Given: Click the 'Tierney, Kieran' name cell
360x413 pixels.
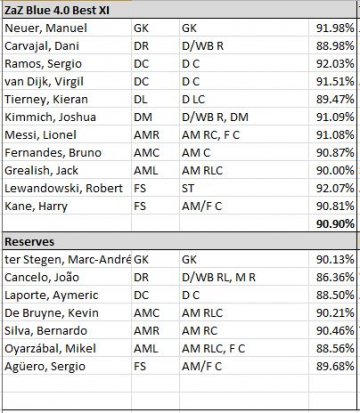Looking at the screenshot, I should (67, 99).
